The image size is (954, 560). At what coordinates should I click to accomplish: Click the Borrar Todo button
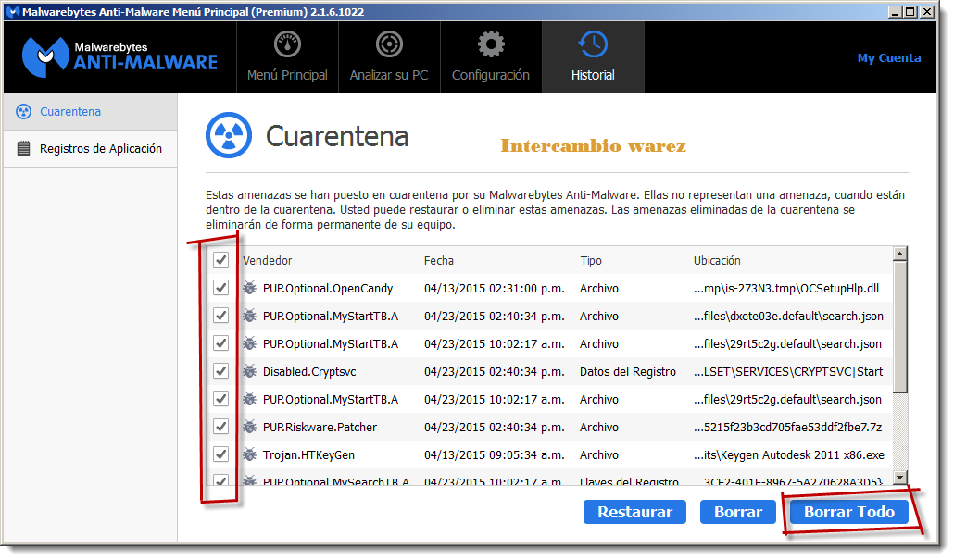[849, 512]
